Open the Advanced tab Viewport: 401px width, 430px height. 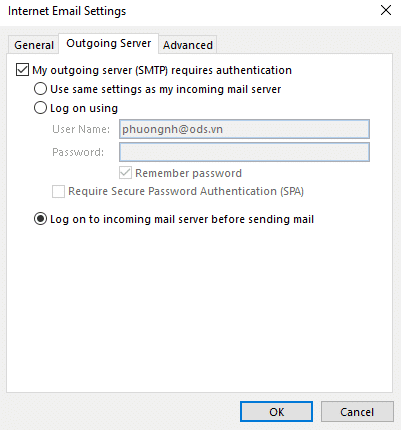[x=188, y=45]
